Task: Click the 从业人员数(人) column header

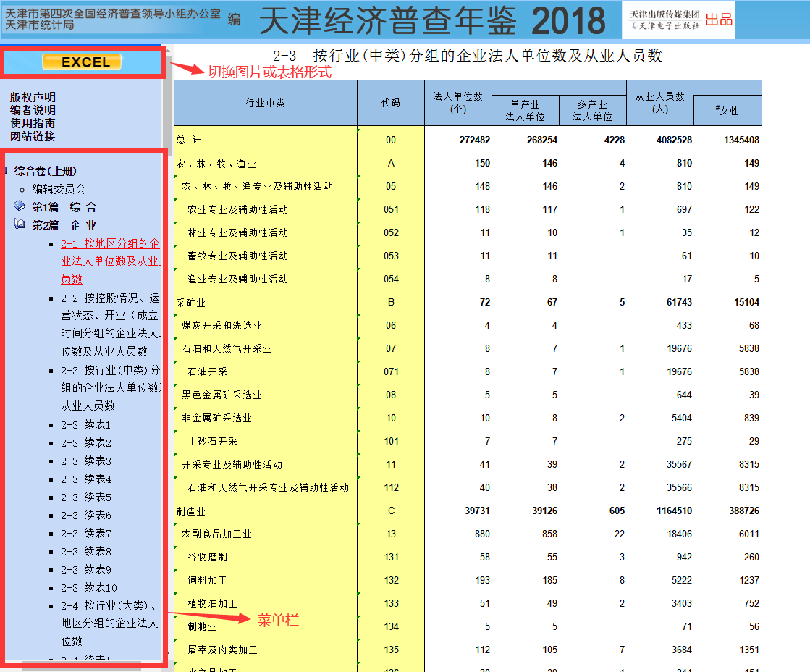Action: [x=659, y=103]
